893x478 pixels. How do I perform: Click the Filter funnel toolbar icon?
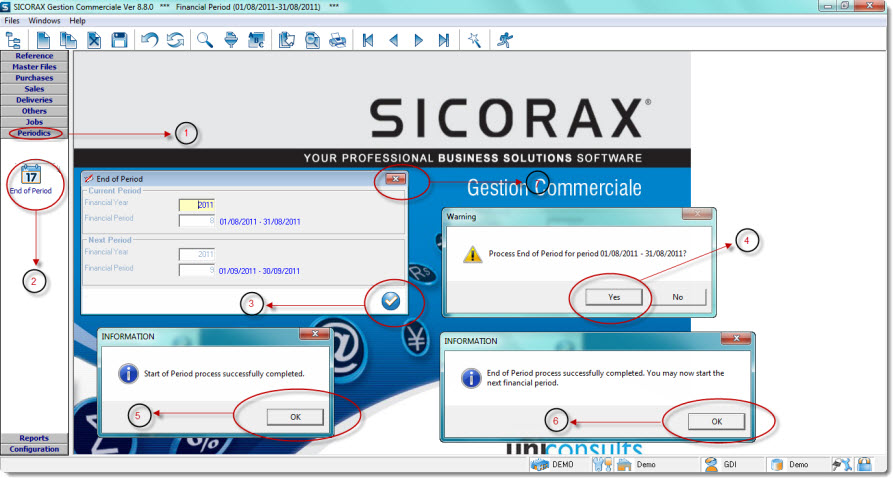pos(230,40)
